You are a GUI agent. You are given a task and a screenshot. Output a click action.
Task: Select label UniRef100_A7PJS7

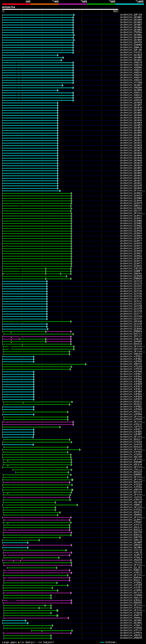pyautogui.click(x=131, y=630)
